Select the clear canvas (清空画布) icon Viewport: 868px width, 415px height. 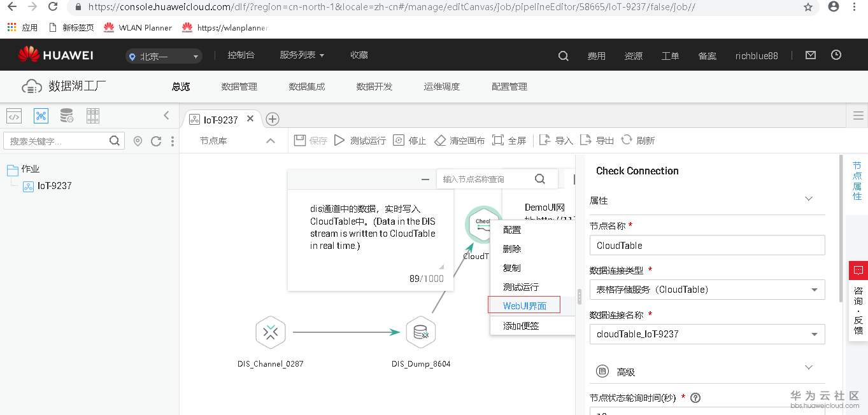(441, 140)
